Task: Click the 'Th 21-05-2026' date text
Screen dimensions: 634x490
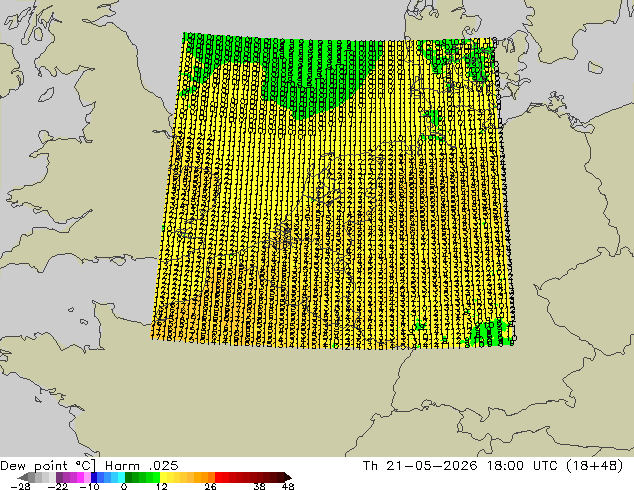Action: pos(420,466)
